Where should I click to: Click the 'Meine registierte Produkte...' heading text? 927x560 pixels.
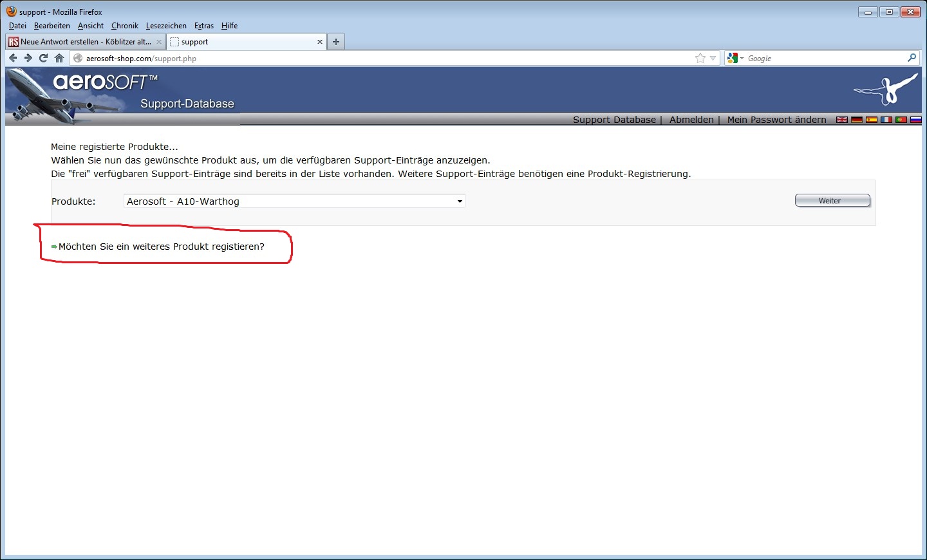pos(115,147)
